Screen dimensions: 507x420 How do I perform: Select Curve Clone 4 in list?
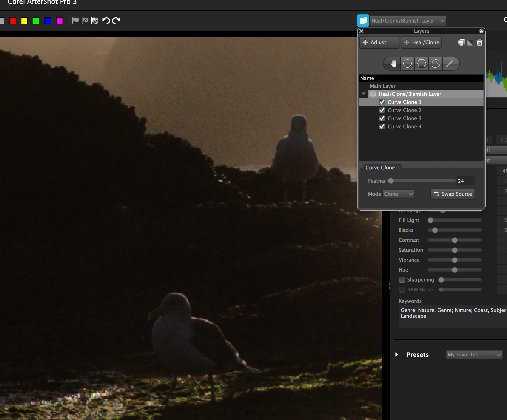pyautogui.click(x=404, y=127)
